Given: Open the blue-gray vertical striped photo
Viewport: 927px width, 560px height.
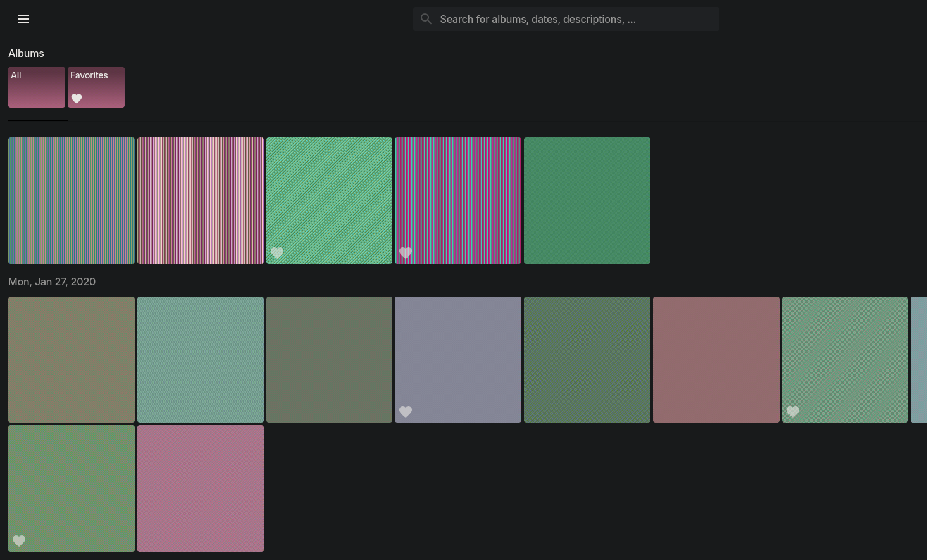Looking at the screenshot, I should pos(72,201).
